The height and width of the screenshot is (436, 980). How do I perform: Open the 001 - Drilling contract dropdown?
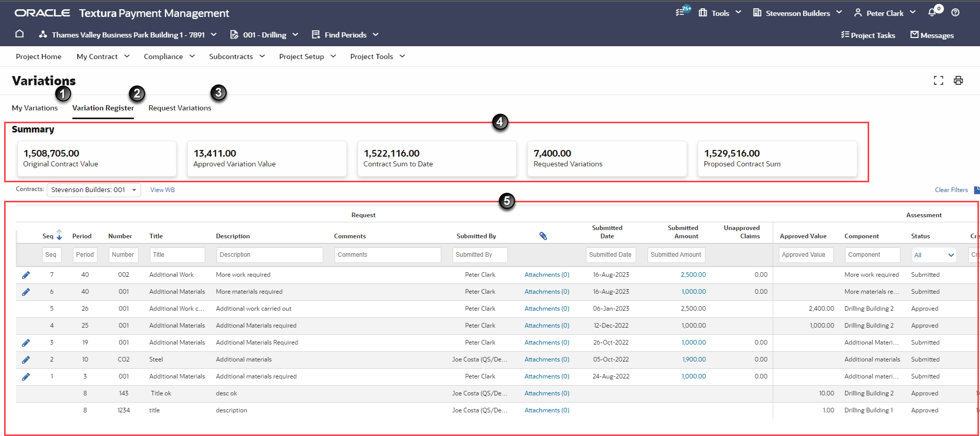[x=264, y=34]
